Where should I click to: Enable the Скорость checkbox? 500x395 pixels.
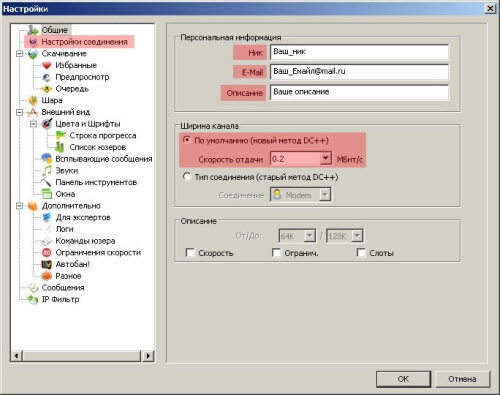(190, 253)
